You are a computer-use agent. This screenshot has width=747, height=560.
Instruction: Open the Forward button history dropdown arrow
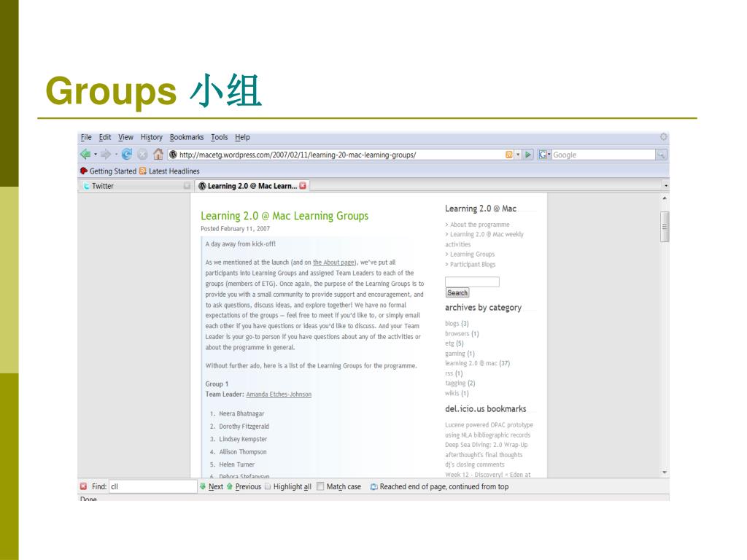(116, 155)
